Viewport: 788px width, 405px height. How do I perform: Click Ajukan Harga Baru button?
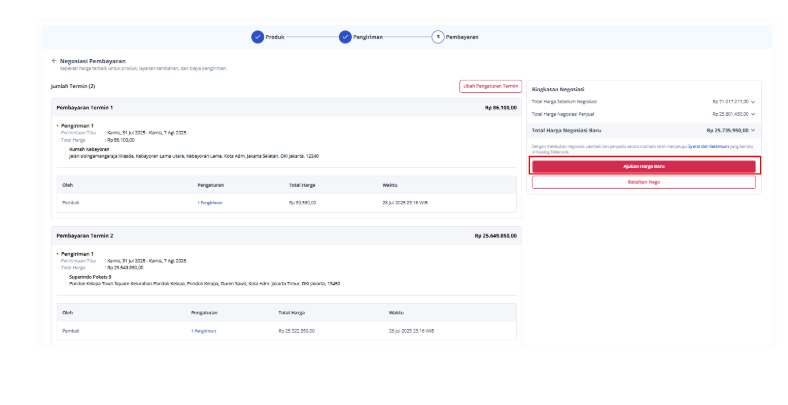point(644,166)
